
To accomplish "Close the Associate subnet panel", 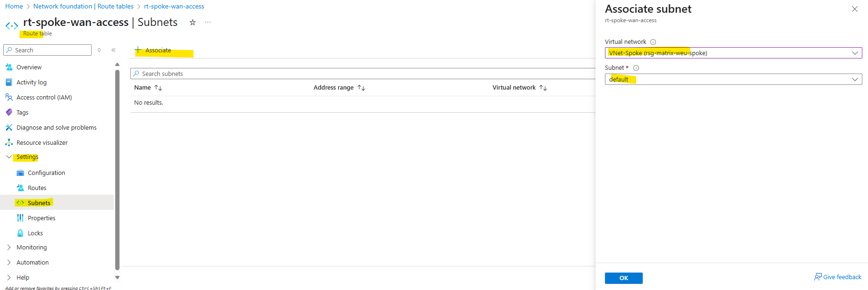I will click(855, 9).
